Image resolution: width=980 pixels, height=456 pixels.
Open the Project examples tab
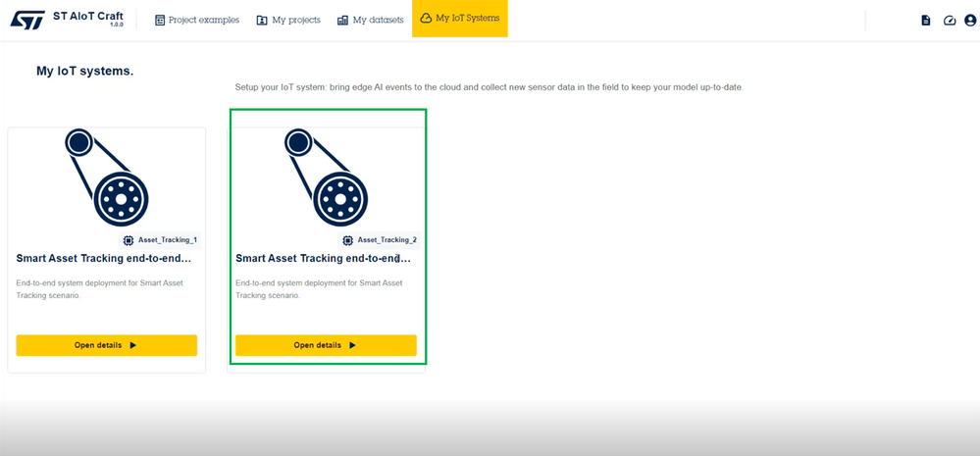197,20
